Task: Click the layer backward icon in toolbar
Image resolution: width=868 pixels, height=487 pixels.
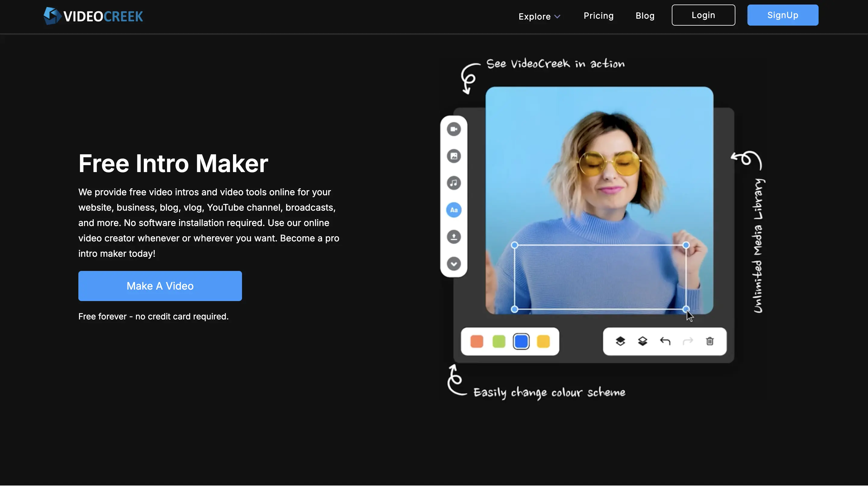Action: 642,340
